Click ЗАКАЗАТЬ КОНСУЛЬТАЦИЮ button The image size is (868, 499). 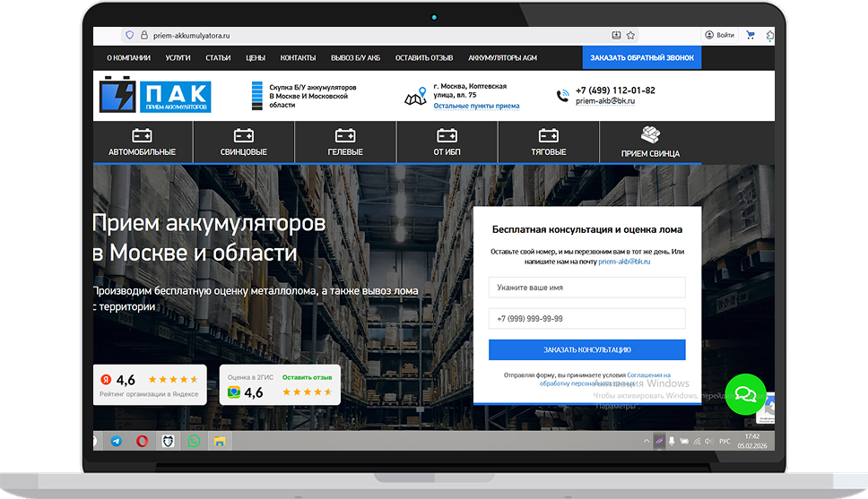tap(586, 349)
